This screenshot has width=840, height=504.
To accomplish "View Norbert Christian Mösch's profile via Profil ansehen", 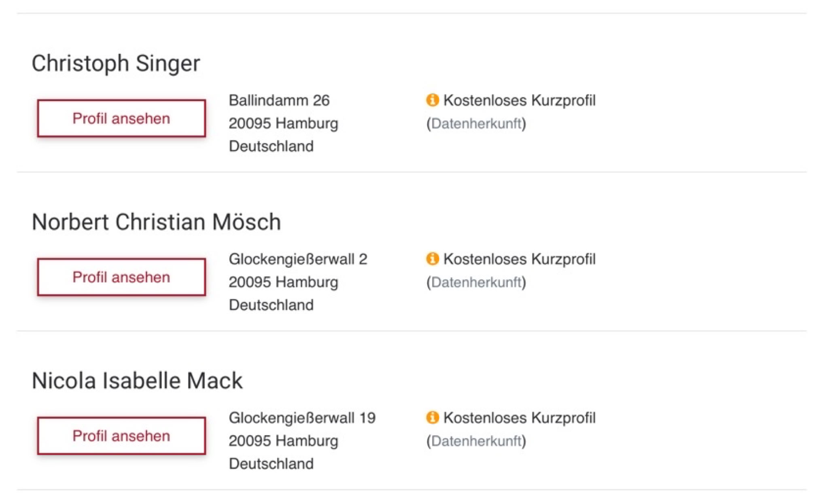I will click(121, 277).
